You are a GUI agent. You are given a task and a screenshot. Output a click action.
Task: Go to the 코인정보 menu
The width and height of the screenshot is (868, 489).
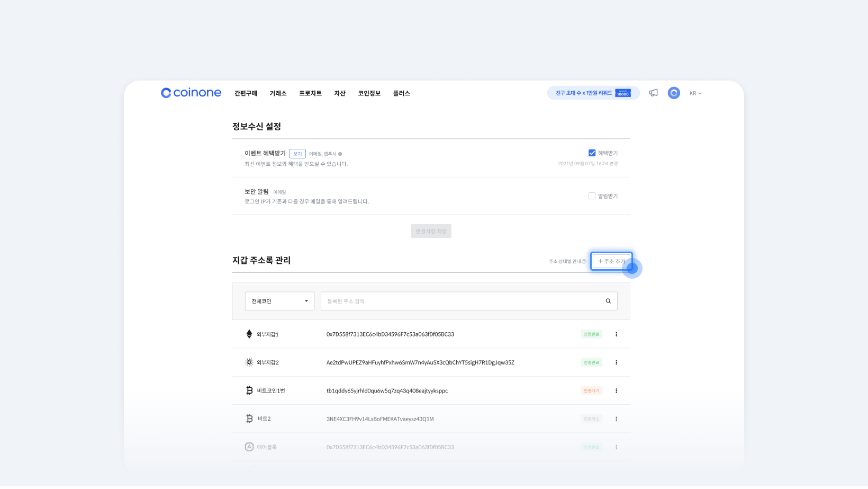click(x=369, y=93)
